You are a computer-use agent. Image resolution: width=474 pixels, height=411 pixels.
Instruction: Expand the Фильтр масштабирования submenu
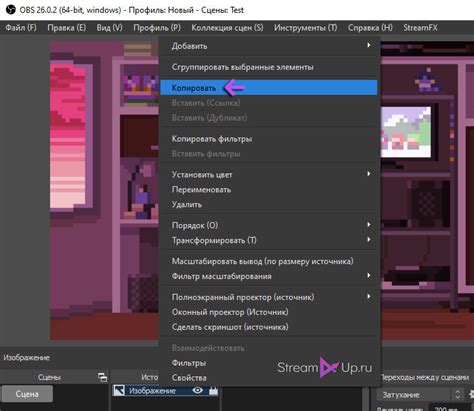point(269,276)
